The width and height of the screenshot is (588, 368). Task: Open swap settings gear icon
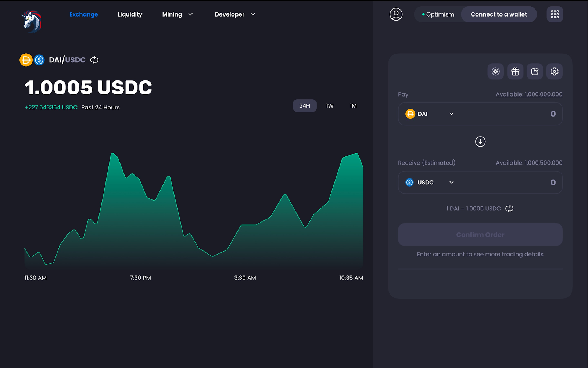554,71
